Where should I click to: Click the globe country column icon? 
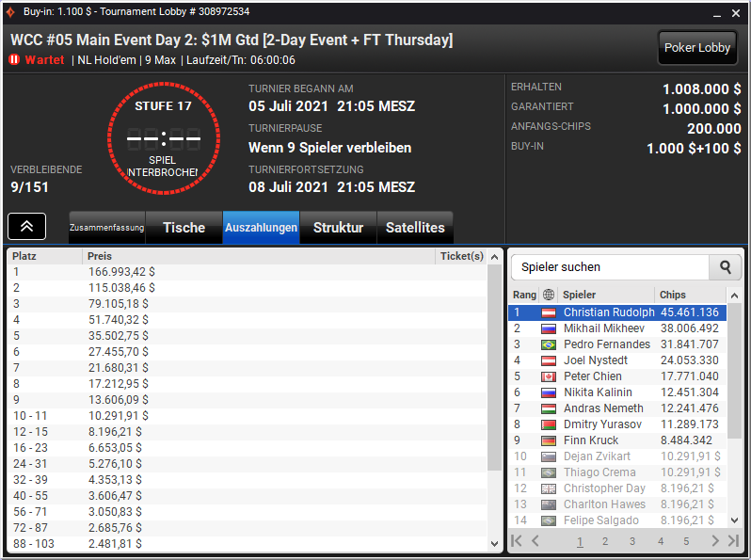(x=549, y=295)
